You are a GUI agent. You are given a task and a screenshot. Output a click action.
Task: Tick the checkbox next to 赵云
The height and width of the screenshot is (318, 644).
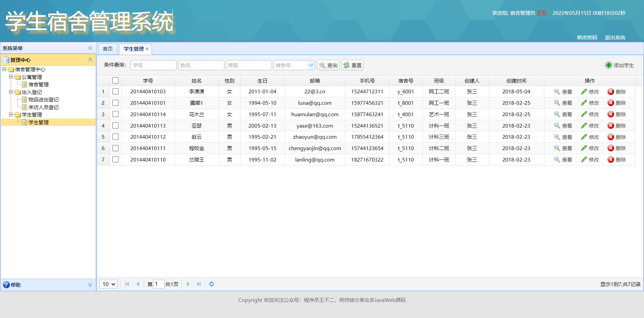tap(115, 137)
